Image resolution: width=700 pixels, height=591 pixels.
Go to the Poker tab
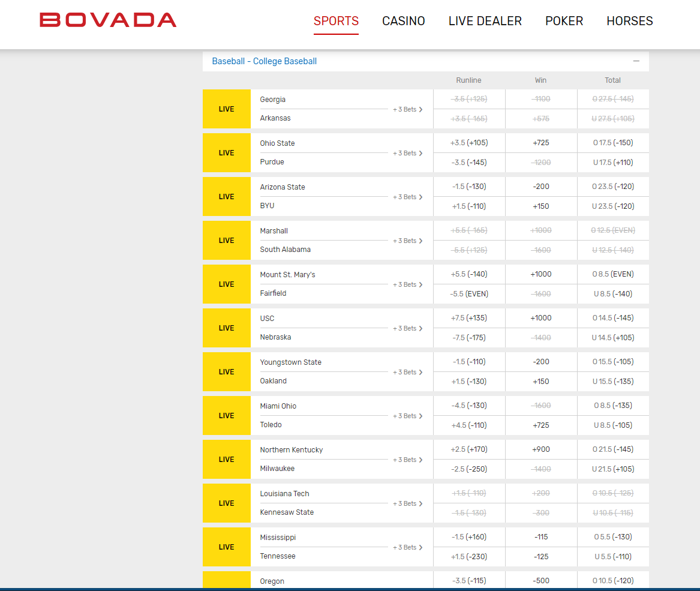[x=564, y=21]
